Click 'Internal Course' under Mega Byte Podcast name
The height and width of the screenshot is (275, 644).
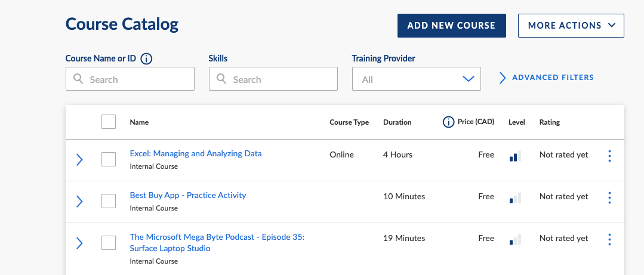click(153, 261)
